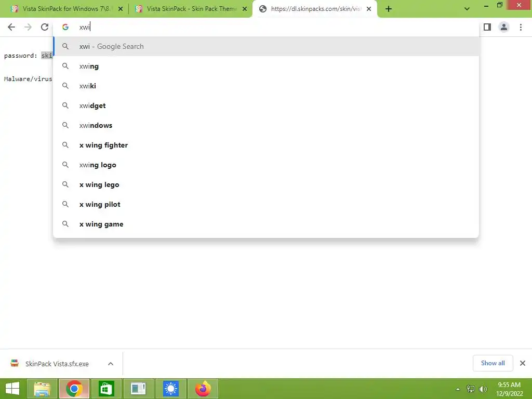Choose the 'xwi - Google Search' suggestion
532x399 pixels.
pos(266,46)
